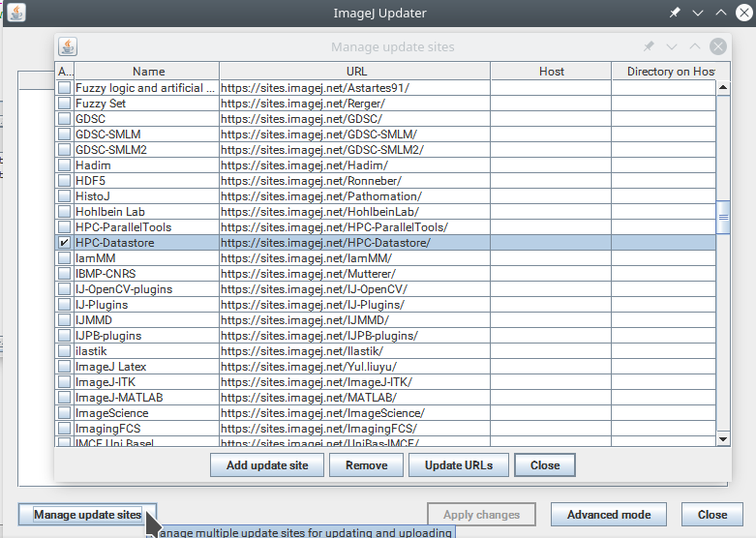Close the Manage update sites dialog with X

[718, 46]
